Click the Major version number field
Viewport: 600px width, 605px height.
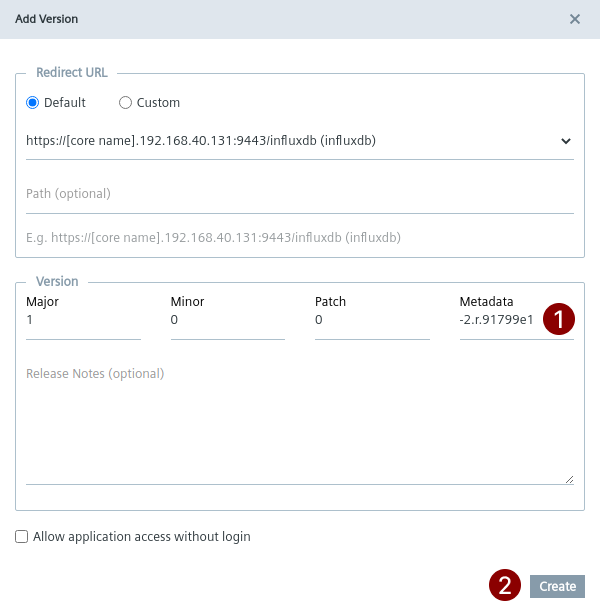coord(83,321)
